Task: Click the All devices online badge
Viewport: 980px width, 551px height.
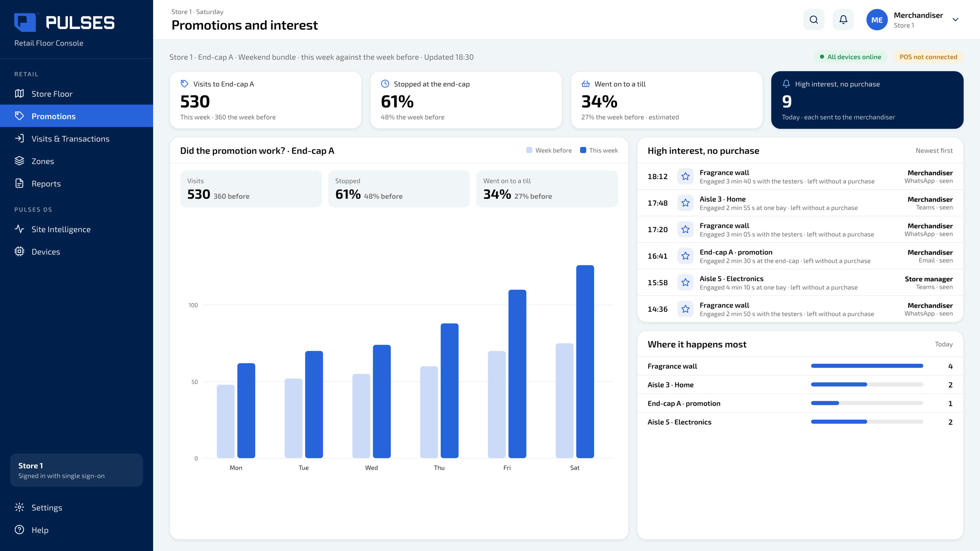Action: (x=850, y=57)
